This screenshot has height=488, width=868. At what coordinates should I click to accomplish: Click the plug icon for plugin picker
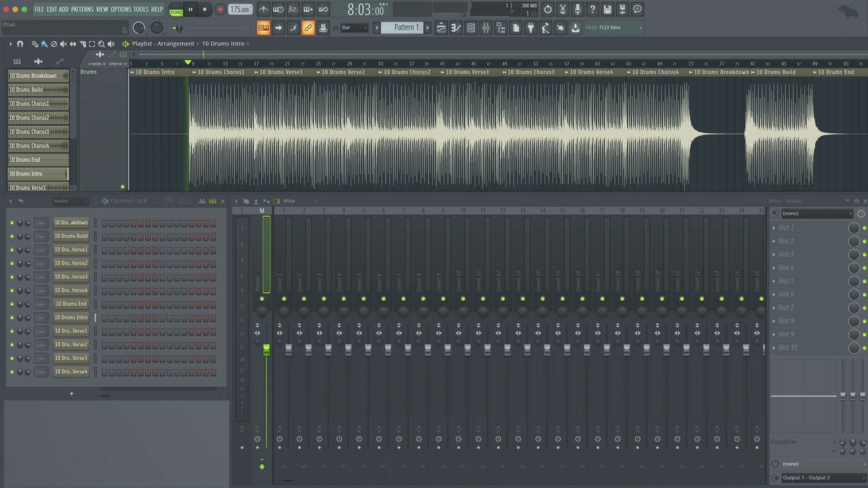coord(530,27)
